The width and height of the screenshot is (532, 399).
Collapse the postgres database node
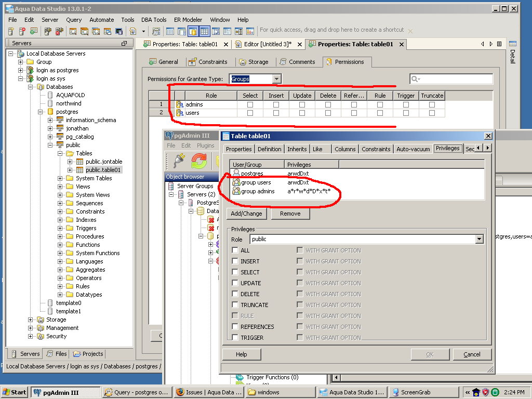(x=40, y=112)
